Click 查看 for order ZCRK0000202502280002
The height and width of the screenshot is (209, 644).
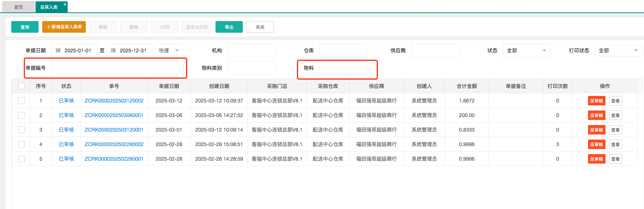point(615,144)
